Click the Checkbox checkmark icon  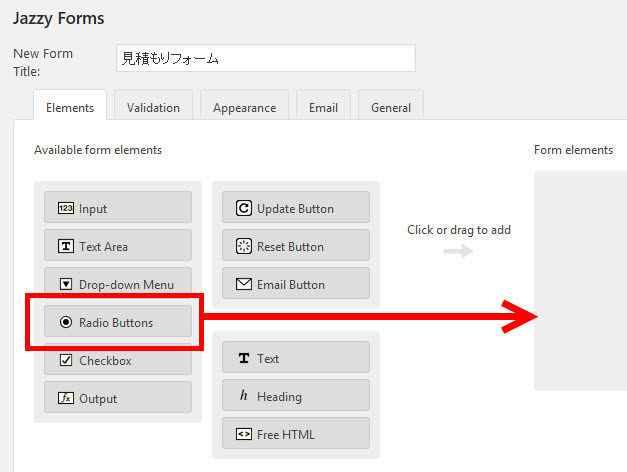pyautogui.click(x=66, y=360)
